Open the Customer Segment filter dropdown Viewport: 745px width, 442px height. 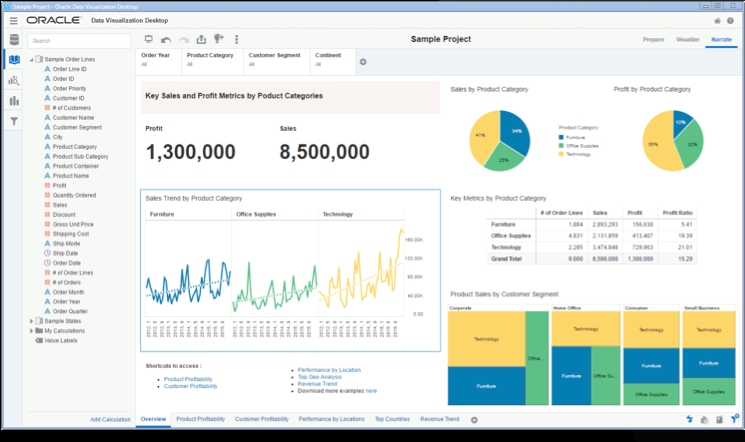pos(277,62)
